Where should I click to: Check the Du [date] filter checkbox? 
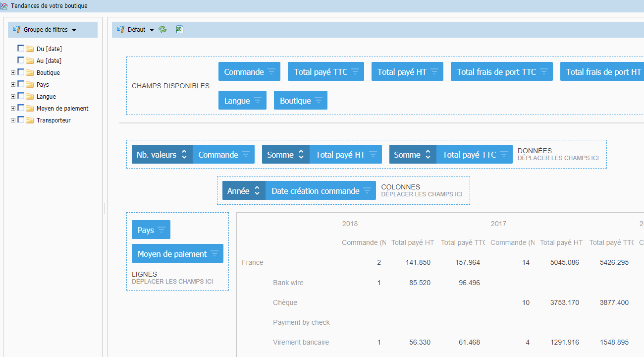21,48
